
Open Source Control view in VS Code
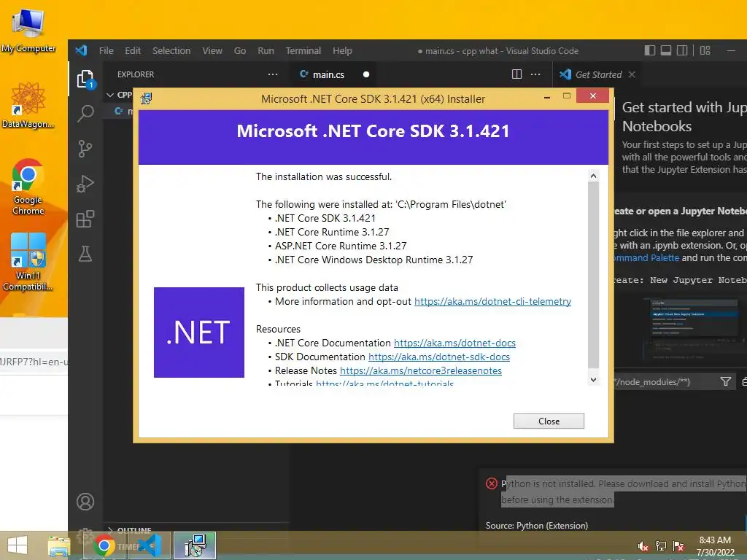tap(85, 149)
